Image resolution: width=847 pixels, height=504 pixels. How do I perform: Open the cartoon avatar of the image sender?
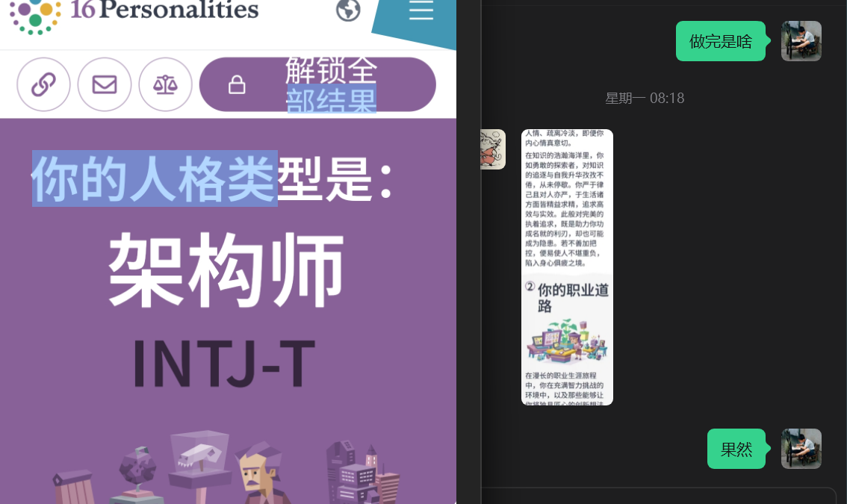493,149
